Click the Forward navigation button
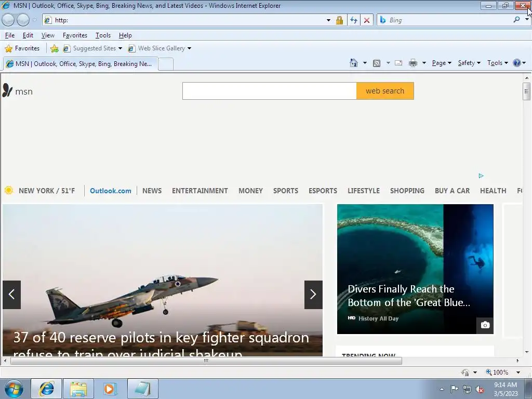 pyautogui.click(x=23, y=20)
